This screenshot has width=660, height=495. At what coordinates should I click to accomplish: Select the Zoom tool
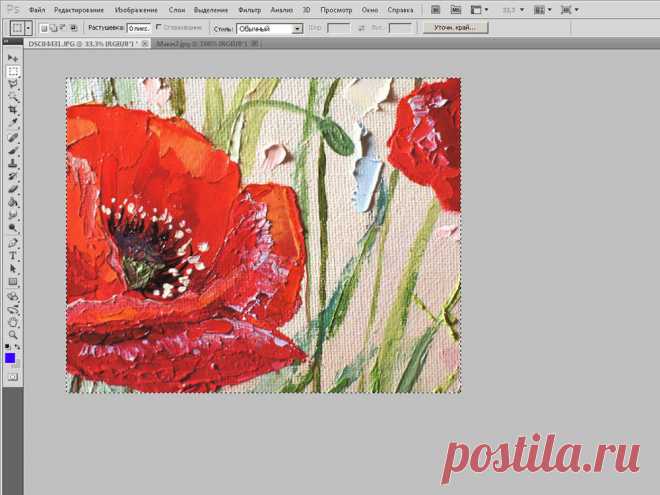click(x=13, y=335)
